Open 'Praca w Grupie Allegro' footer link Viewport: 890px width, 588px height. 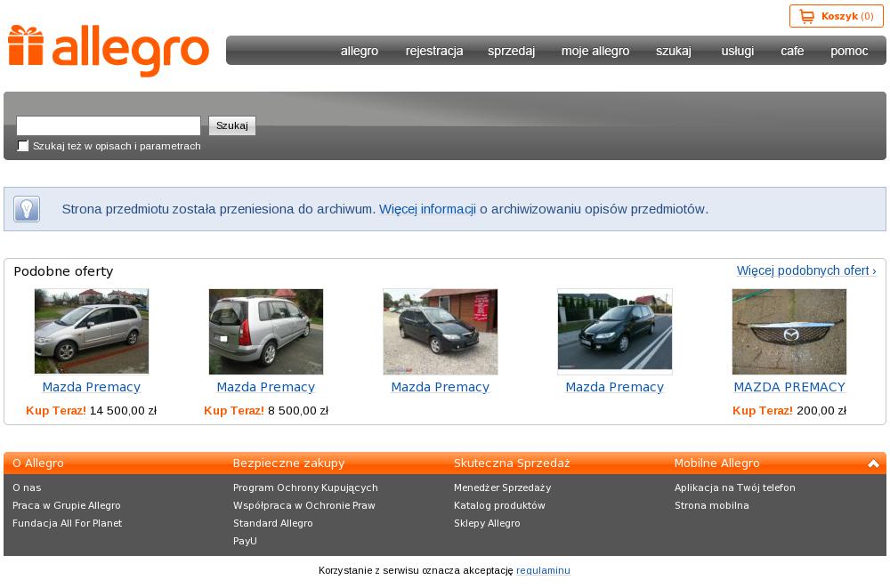(67, 505)
